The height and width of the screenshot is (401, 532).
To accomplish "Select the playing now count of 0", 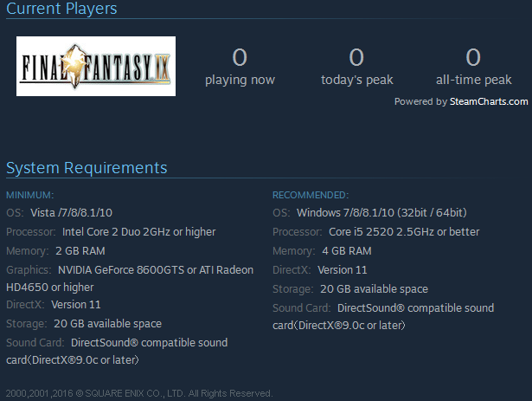I will (x=240, y=57).
